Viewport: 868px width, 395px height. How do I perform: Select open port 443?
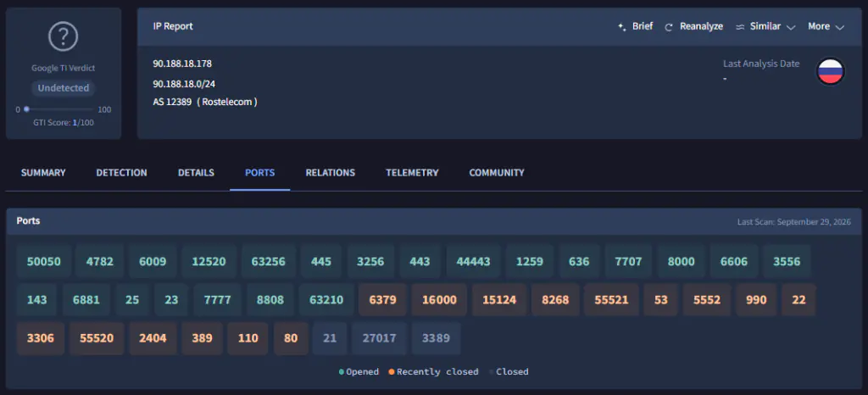point(420,262)
